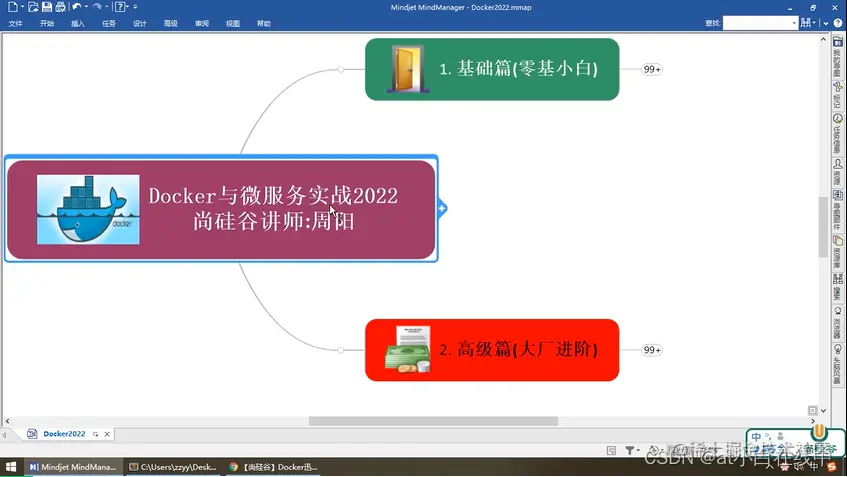
Task: Click the filter funnel icon in status bar
Action: pyautogui.click(x=630, y=449)
